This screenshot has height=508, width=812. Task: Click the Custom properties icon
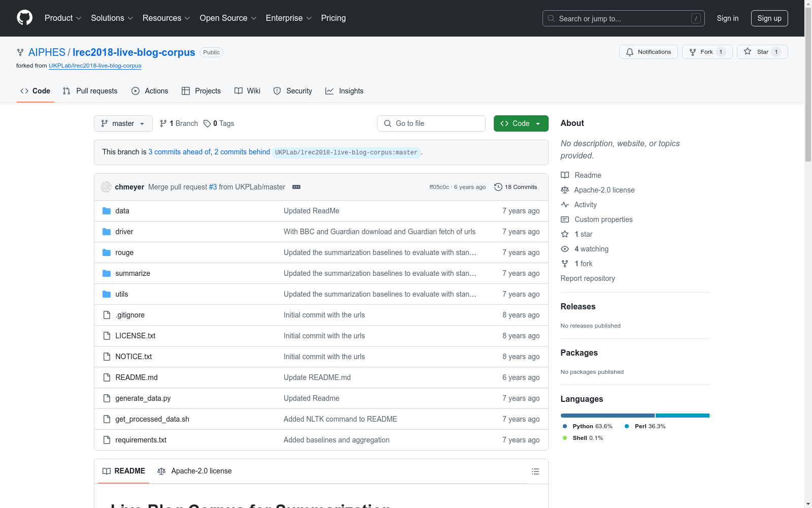coord(565,219)
